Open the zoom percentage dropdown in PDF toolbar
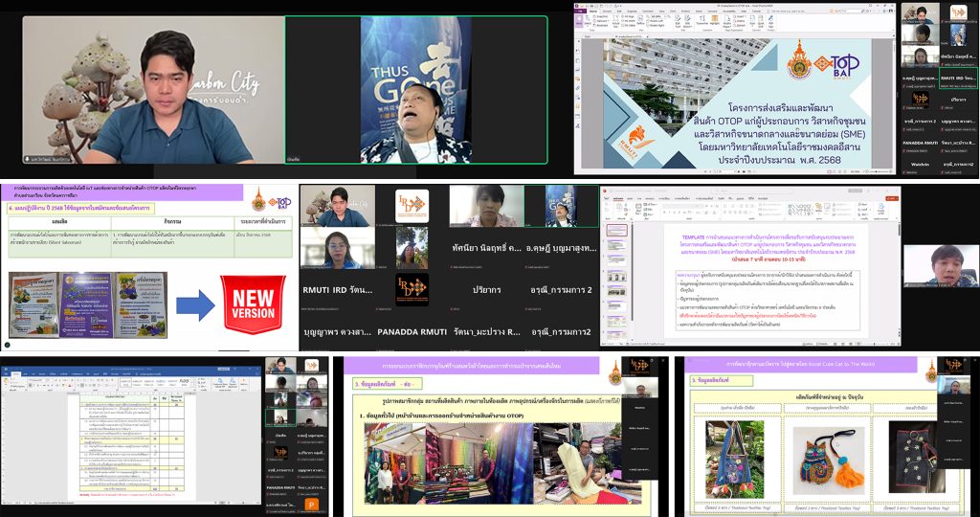 tap(658, 15)
